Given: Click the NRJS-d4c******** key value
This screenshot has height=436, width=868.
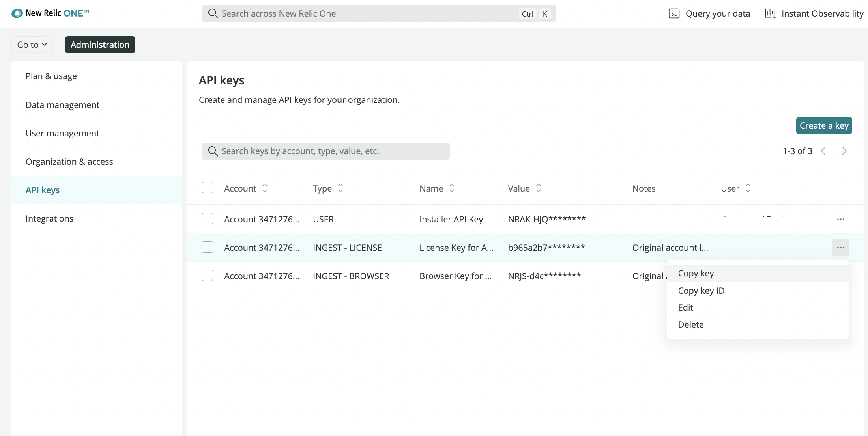Looking at the screenshot, I should (544, 276).
